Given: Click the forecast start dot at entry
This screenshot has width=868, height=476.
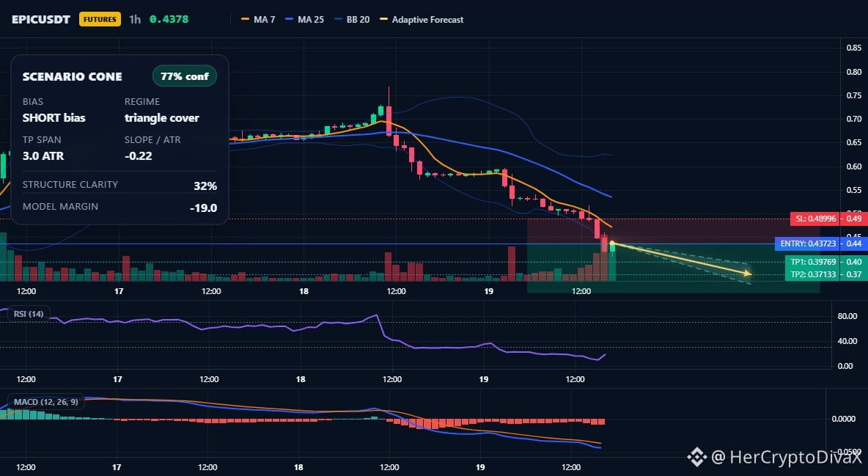Looking at the screenshot, I should [612, 244].
